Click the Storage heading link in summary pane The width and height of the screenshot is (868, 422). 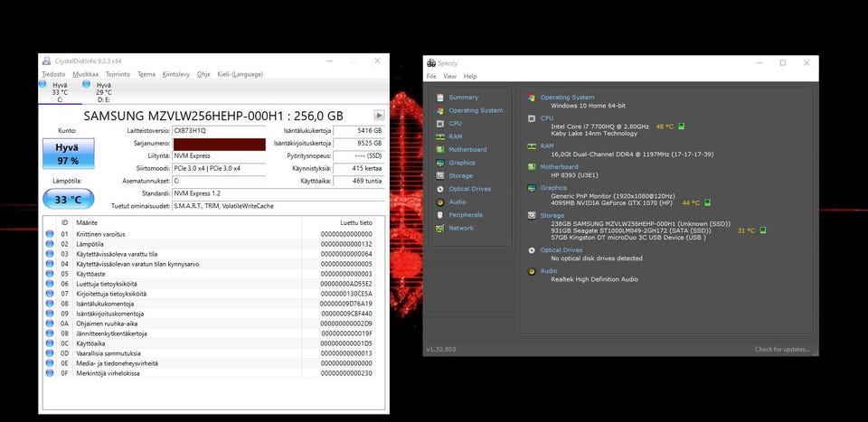tap(552, 216)
